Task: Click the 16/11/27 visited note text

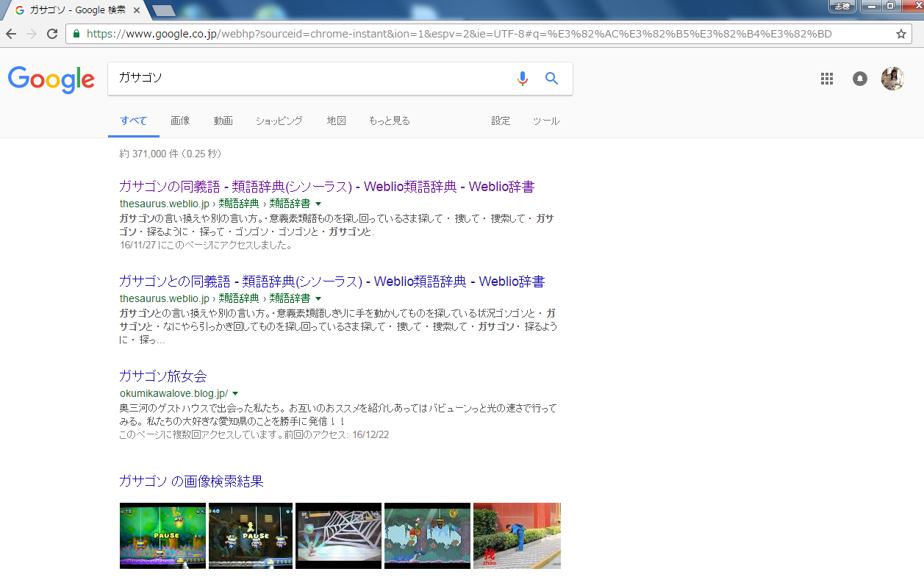Action: 206,246
